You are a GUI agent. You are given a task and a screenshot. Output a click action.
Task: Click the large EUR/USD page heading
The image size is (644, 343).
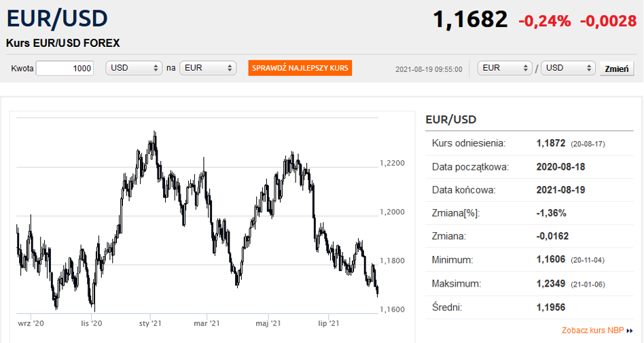pos(56,19)
